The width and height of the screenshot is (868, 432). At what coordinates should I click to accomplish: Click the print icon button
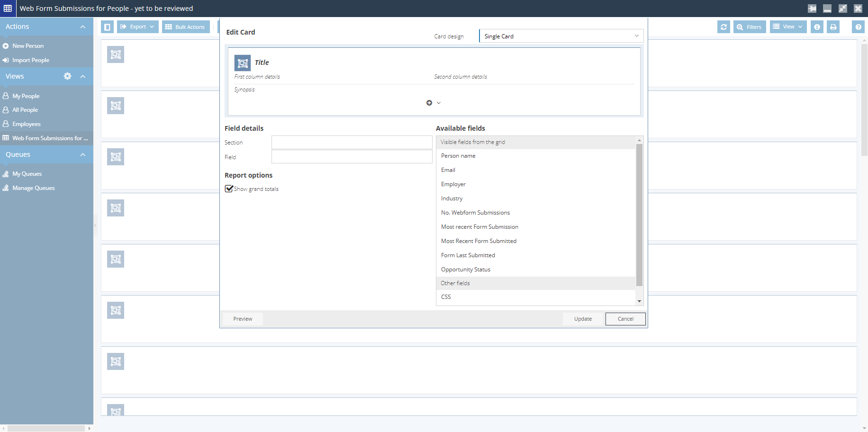tap(833, 27)
